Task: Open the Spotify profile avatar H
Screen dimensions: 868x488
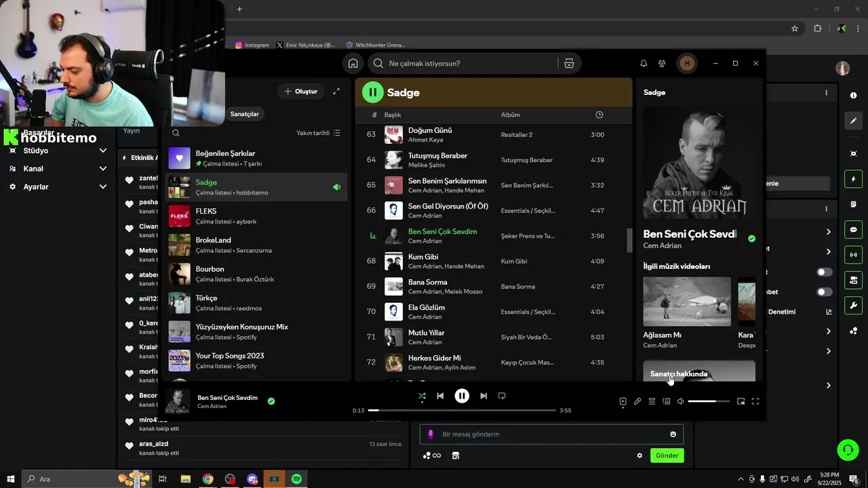Action: point(687,63)
